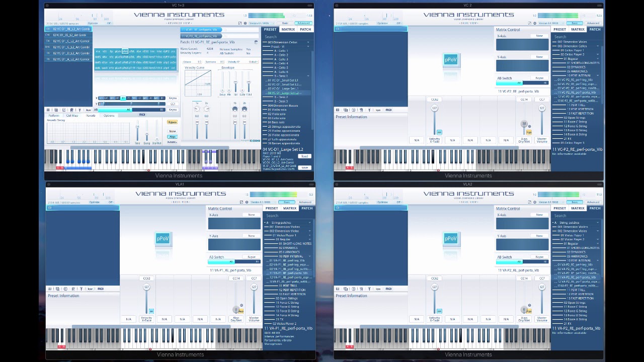Toggle Algo reverb bypass in VC 2
Image resolution: width=644 pixels, height=362 pixels.
pyautogui.click(x=529, y=132)
